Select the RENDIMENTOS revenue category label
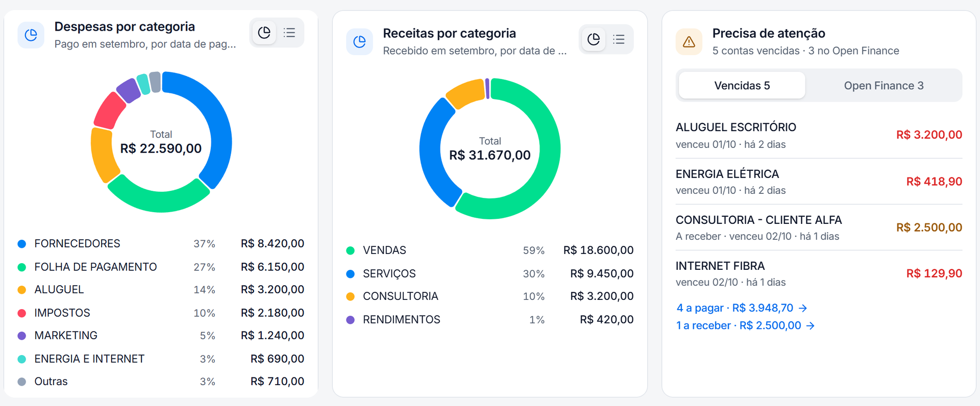 pyautogui.click(x=401, y=320)
